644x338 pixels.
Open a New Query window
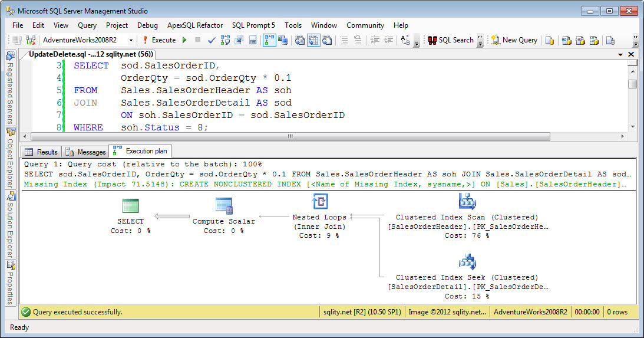(514, 40)
